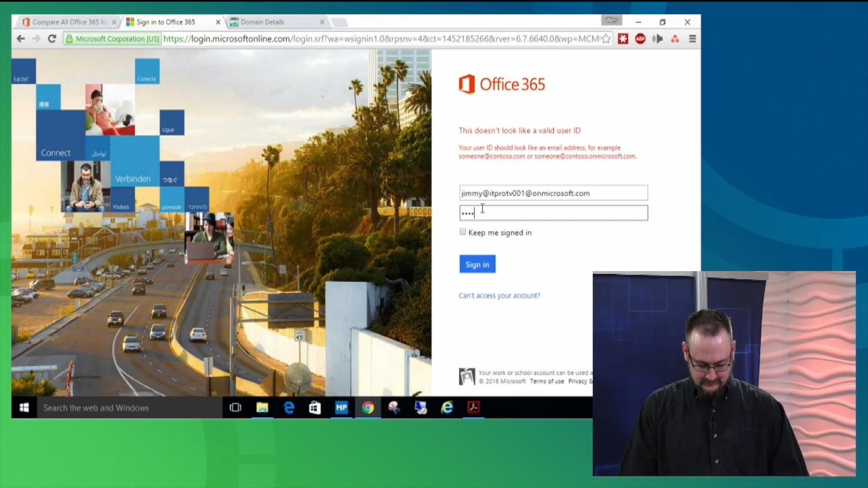Open the Chrome hamburger menu

[x=692, y=39]
